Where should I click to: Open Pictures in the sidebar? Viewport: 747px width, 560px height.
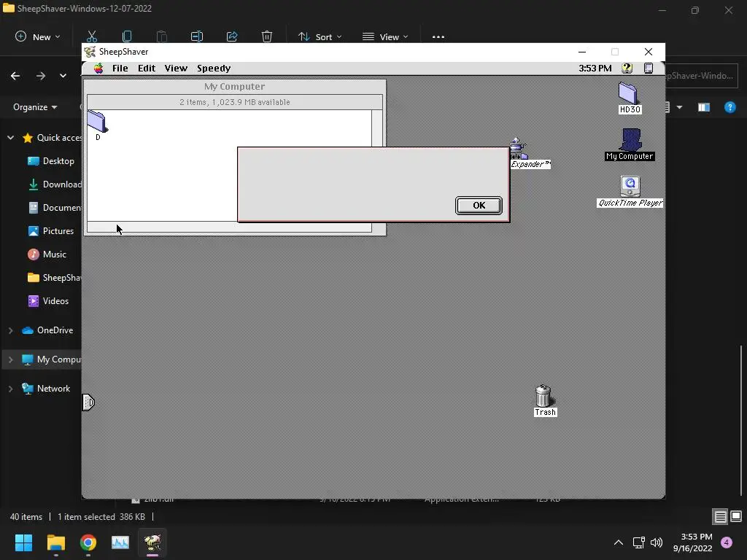pyautogui.click(x=51, y=231)
